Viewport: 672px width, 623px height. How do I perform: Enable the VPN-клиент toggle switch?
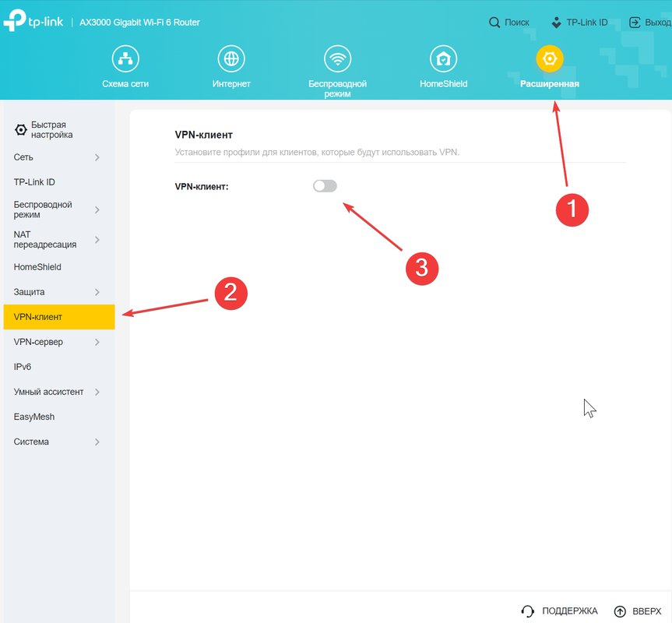[x=325, y=186]
